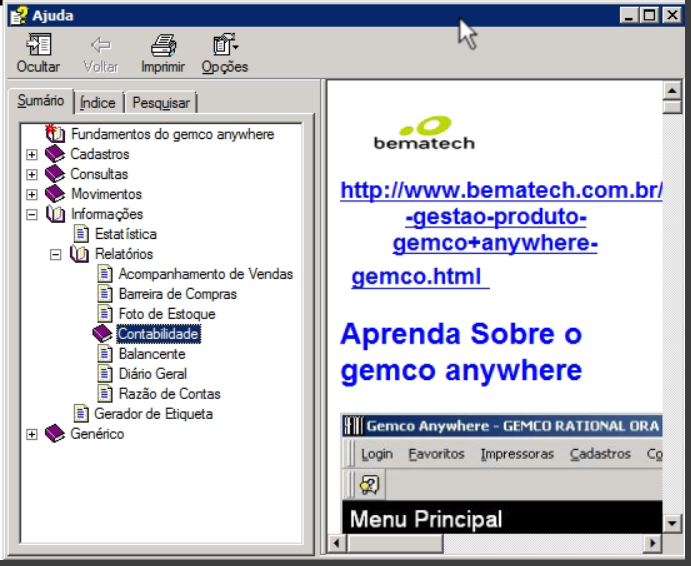
Task: Collapse the Relatórios tree node
Action: pyautogui.click(x=55, y=254)
